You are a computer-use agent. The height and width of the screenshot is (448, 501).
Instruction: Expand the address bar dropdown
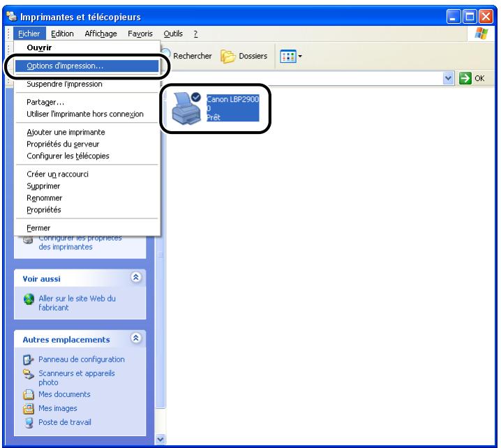[448, 78]
